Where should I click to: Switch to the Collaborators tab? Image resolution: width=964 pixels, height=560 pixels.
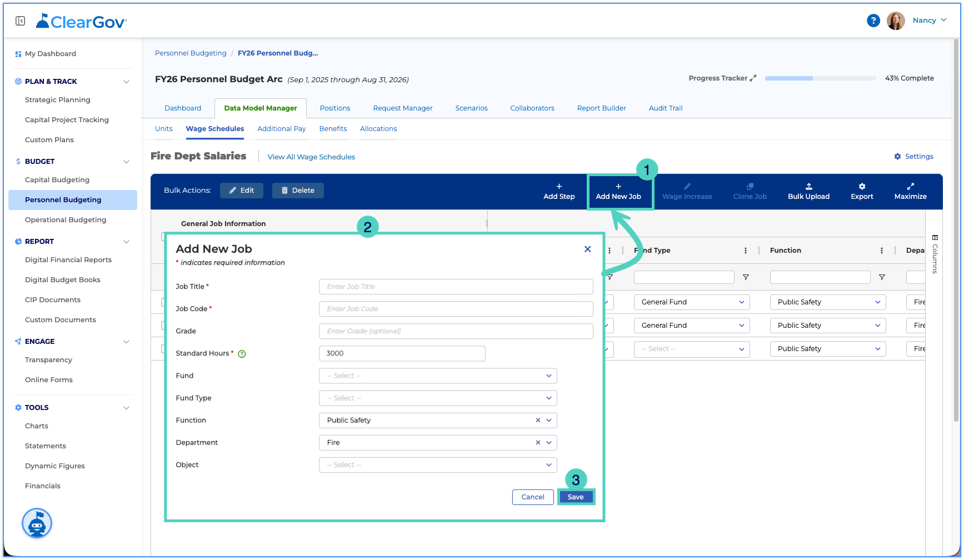click(x=532, y=108)
